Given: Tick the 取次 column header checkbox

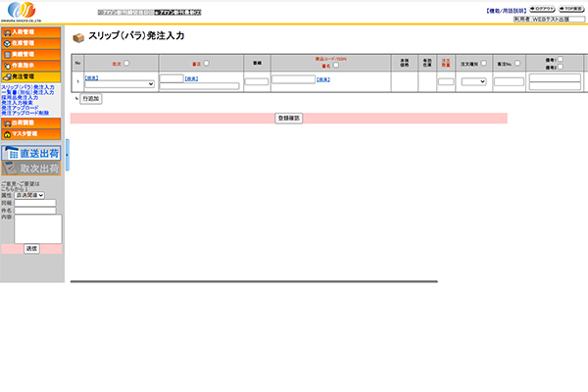Looking at the screenshot, I should pyautogui.click(x=126, y=63).
